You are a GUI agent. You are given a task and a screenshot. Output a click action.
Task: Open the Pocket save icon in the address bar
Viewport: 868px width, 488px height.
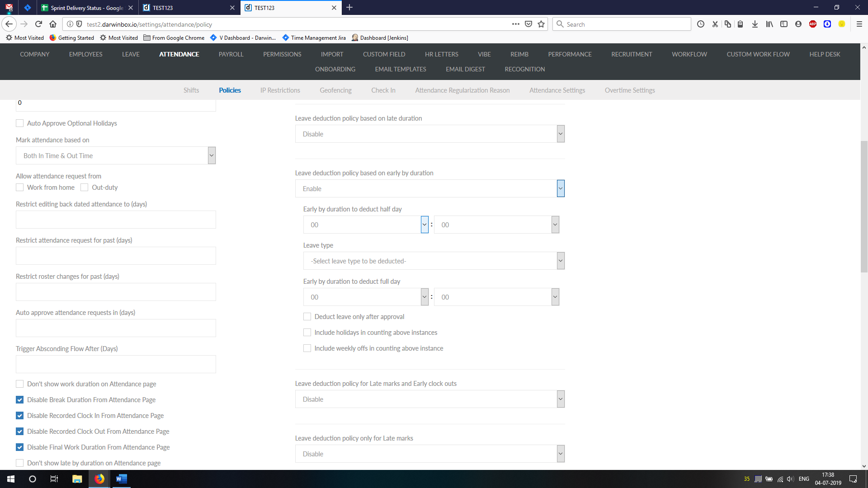tap(528, 24)
